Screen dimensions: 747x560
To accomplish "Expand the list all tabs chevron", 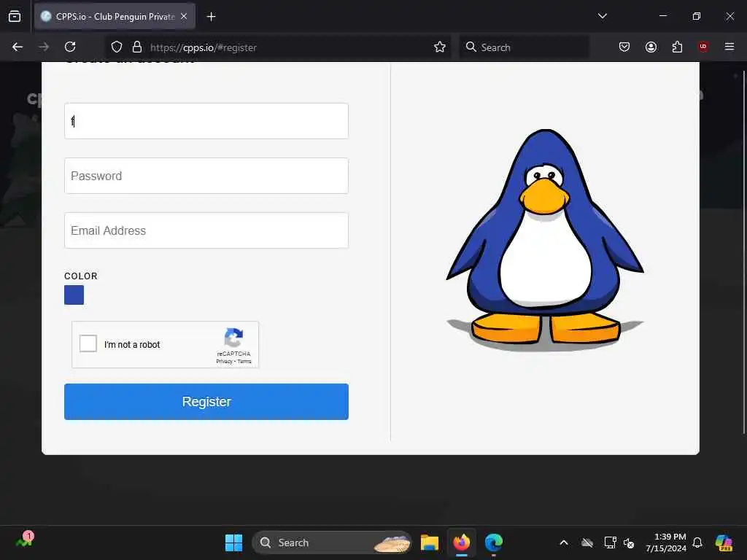I will (602, 16).
